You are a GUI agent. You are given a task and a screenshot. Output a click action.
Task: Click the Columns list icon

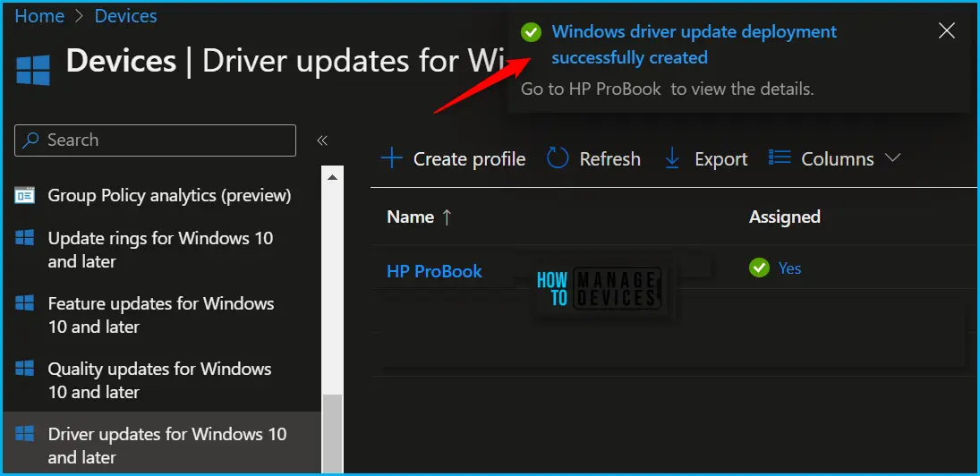(780, 157)
